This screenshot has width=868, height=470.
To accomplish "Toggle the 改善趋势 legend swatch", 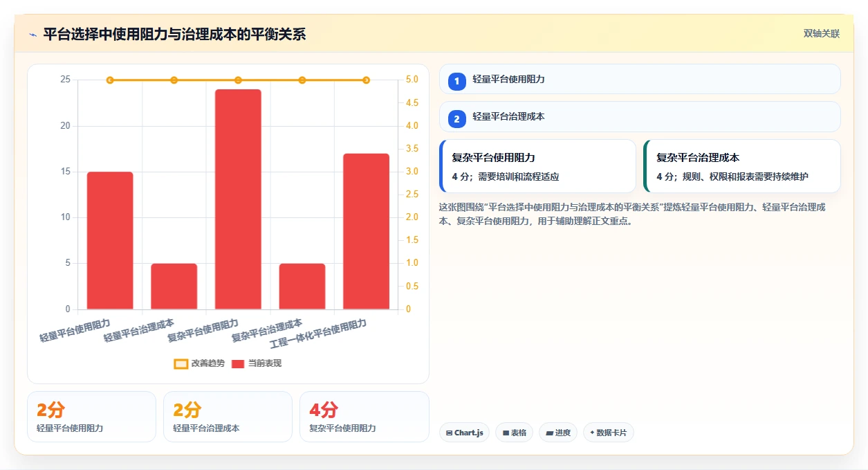I will click(181, 363).
